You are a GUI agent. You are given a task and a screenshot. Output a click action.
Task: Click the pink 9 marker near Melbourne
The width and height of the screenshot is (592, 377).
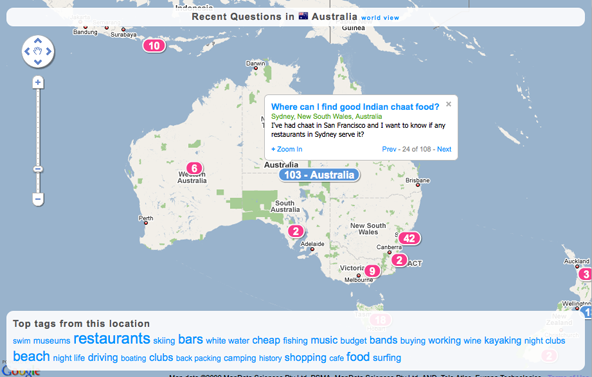click(x=372, y=271)
